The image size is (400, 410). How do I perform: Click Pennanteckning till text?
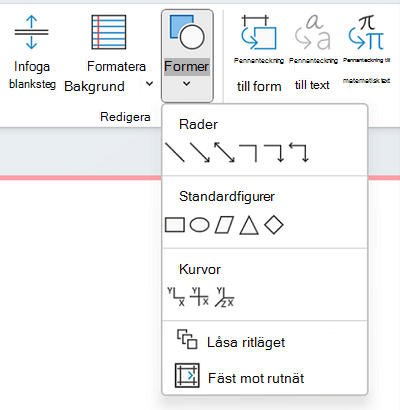pyautogui.click(x=313, y=53)
